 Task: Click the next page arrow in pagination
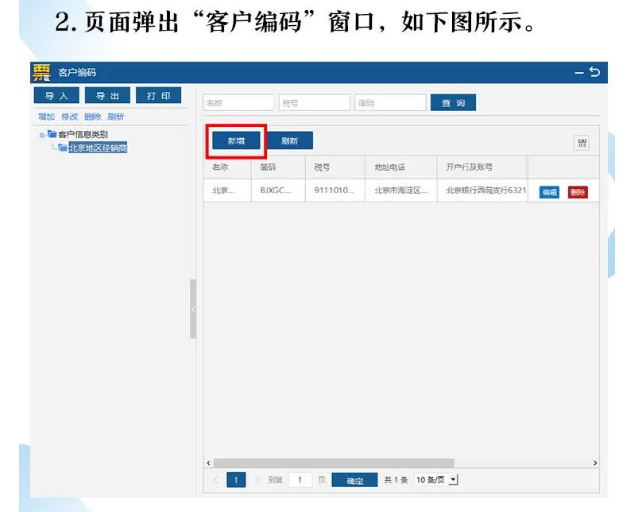(x=255, y=480)
